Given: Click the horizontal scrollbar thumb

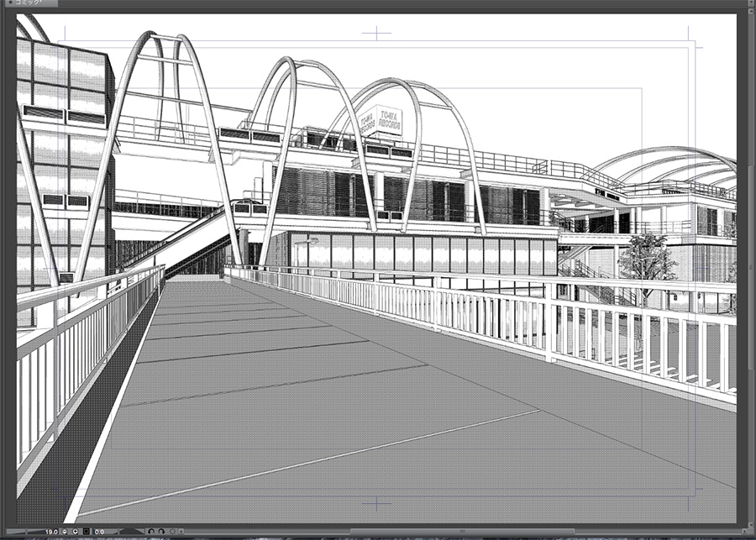Looking at the screenshot, I should pyautogui.click(x=463, y=532).
